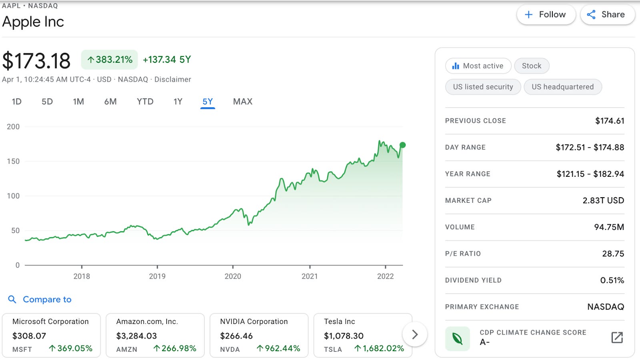Click the share network icon
Screen dimensions: 640x364
click(591, 15)
